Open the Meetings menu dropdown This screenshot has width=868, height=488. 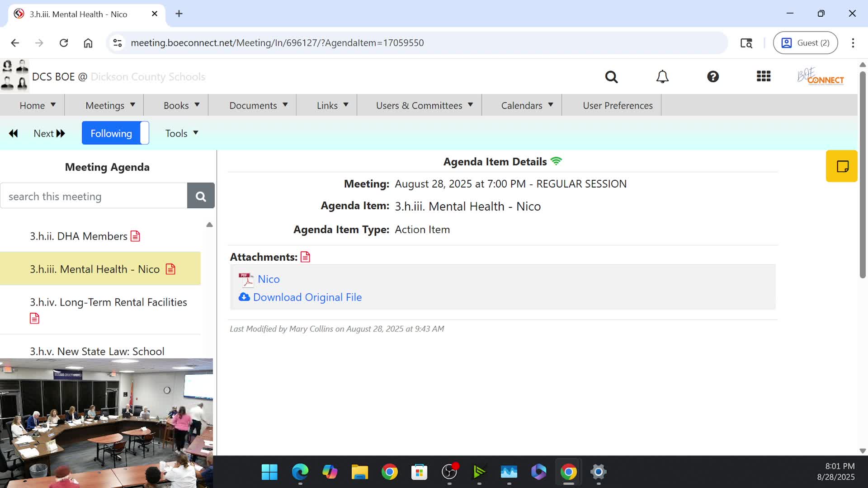click(x=110, y=105)
